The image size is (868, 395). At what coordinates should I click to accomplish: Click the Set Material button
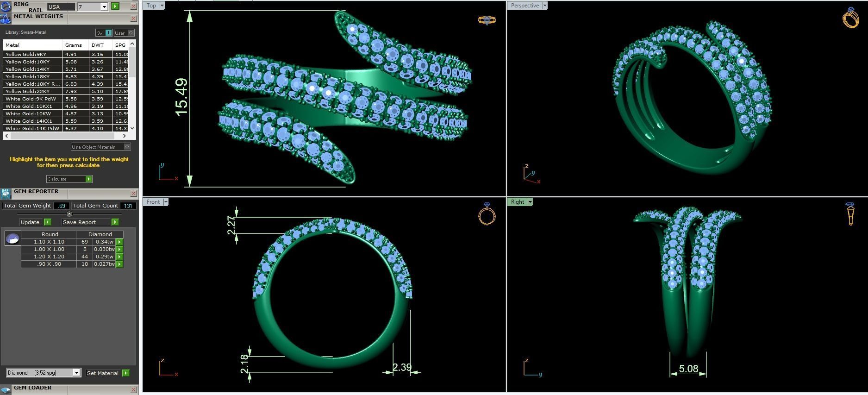pyautogui.click(x=103, y=373)
